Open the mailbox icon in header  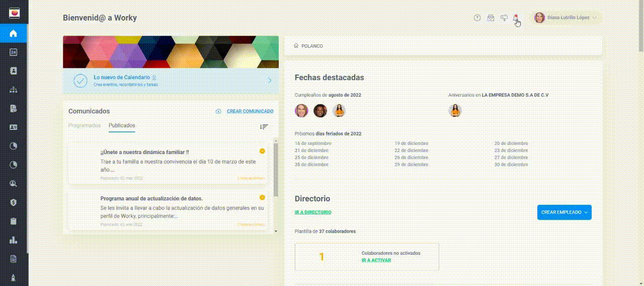pos(504,18)
